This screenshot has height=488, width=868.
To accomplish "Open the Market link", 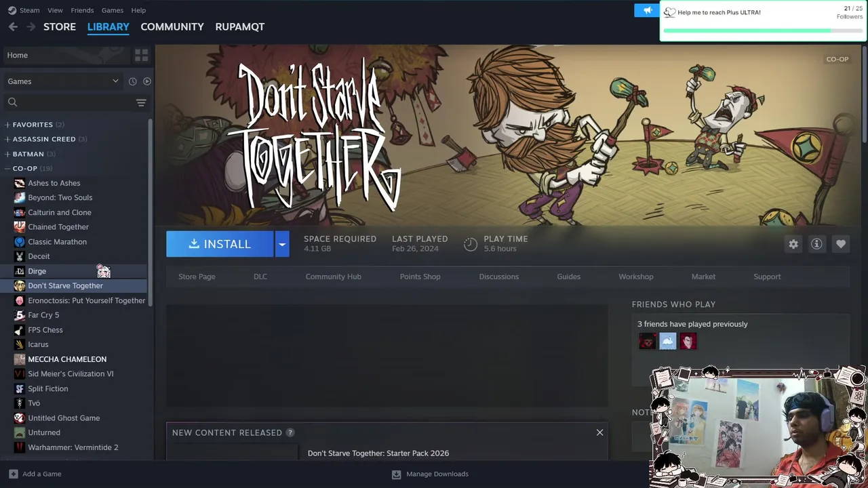I will tap(703, 277).
